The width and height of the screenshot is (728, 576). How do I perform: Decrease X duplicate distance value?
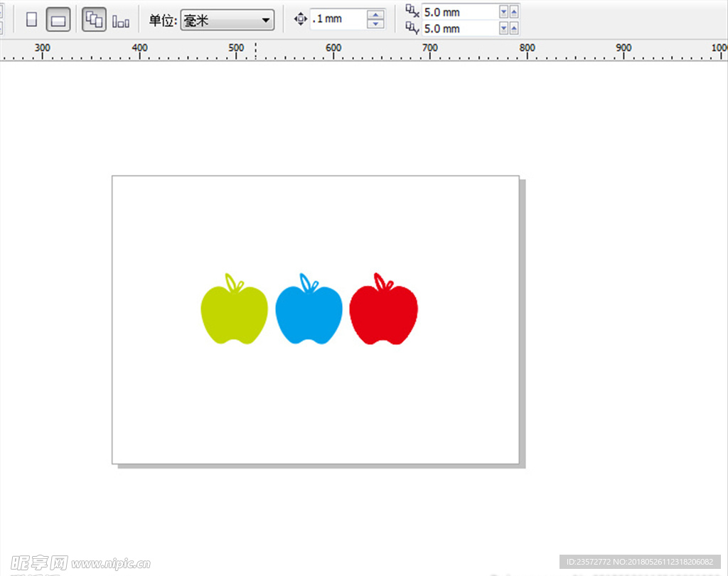[x=504, y=12]
